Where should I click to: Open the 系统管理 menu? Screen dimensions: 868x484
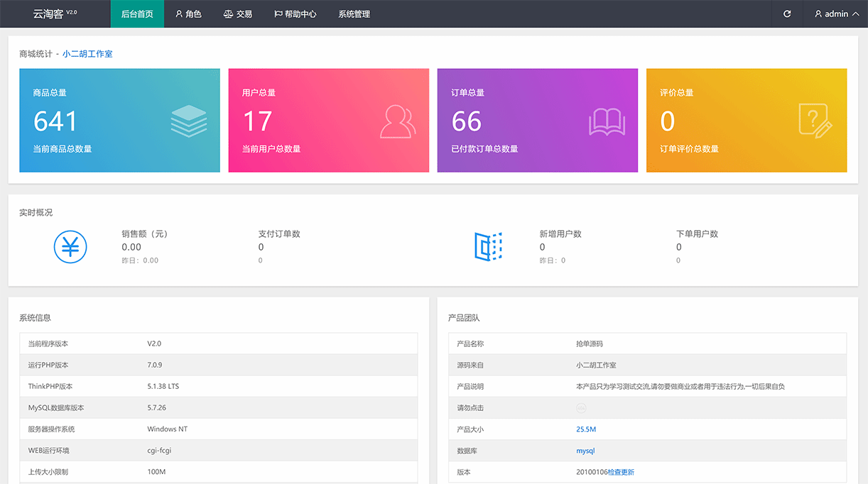[x=354, y=13]
